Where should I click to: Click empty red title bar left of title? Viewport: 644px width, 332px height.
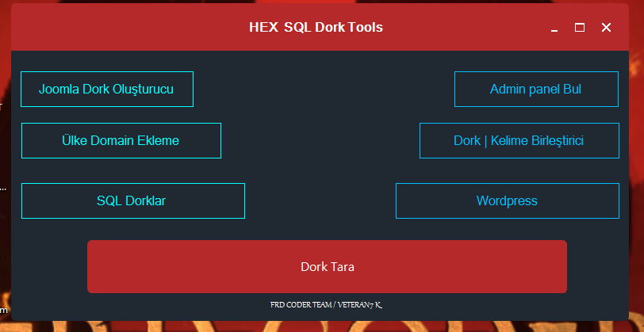point(119,27)
